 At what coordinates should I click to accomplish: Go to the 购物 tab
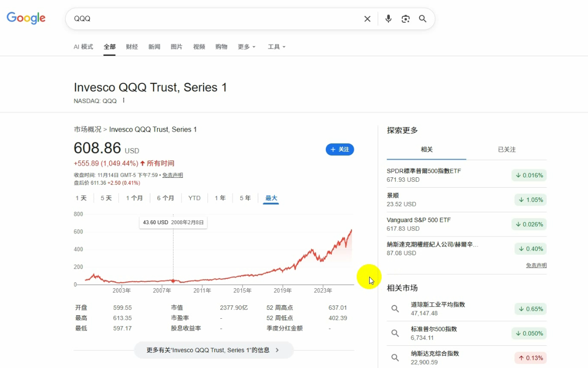click(221, 47)
